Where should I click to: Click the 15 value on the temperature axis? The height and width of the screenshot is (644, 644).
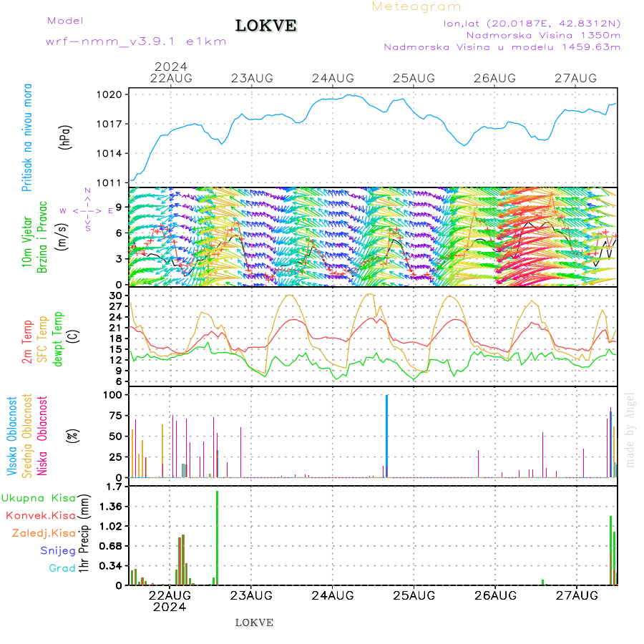coord(116,349)
